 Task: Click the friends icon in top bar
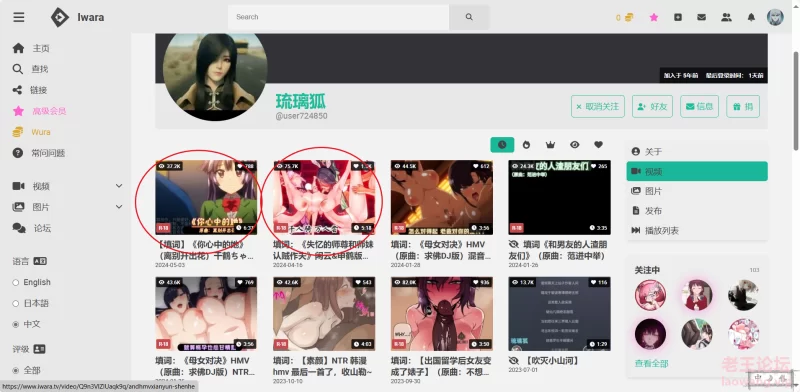(726, 17)
